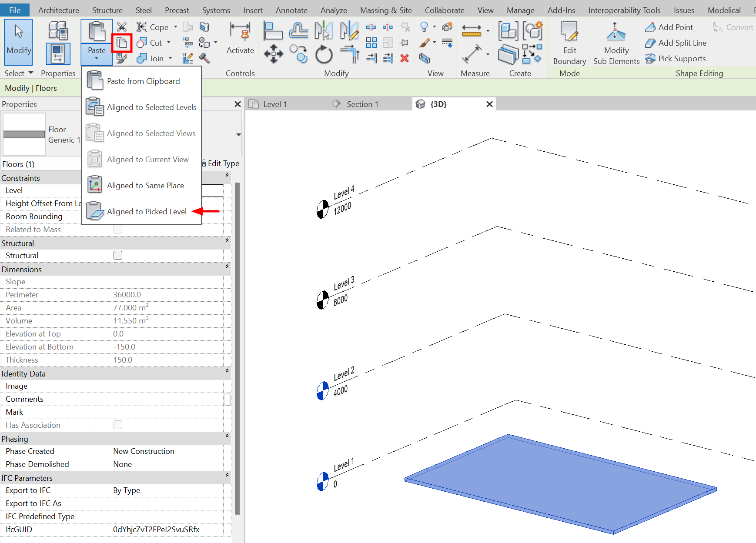Select Trim/Extend Single Element tool
This screenshot has width=756, height=543.
[371, 58]
